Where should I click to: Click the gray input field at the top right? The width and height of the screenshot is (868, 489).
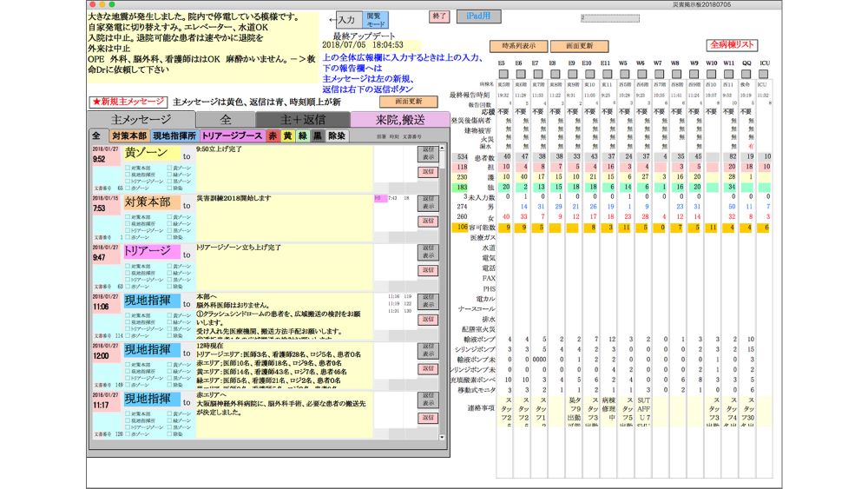coord(610,18)
